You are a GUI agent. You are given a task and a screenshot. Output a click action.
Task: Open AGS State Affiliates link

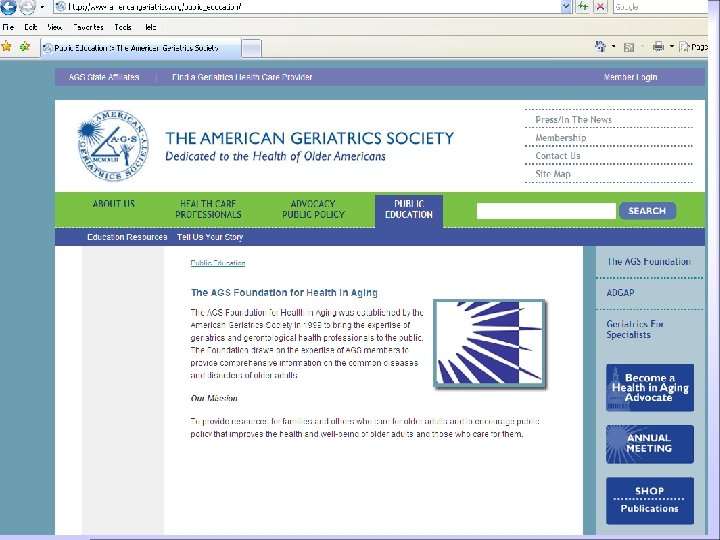point(104,77)
